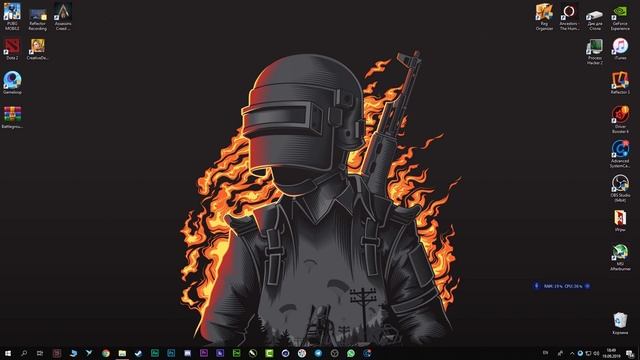Open Task View from the taskbar

click(40, 353)
